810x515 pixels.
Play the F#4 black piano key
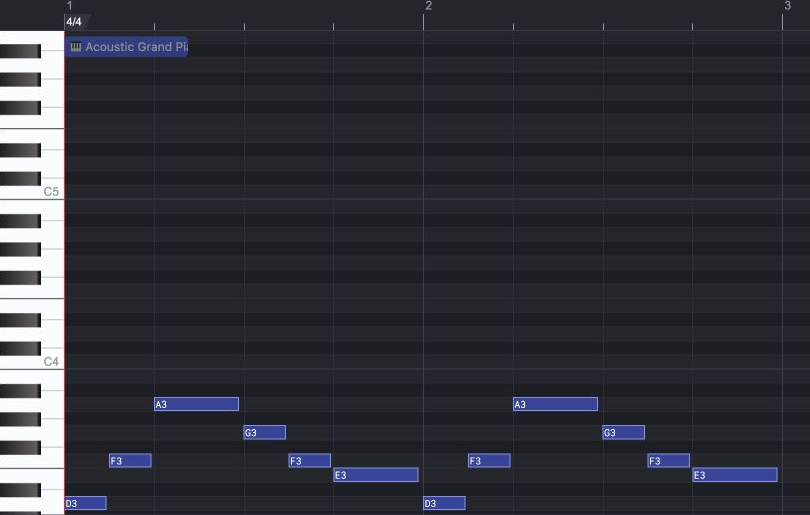pos(20,278)
